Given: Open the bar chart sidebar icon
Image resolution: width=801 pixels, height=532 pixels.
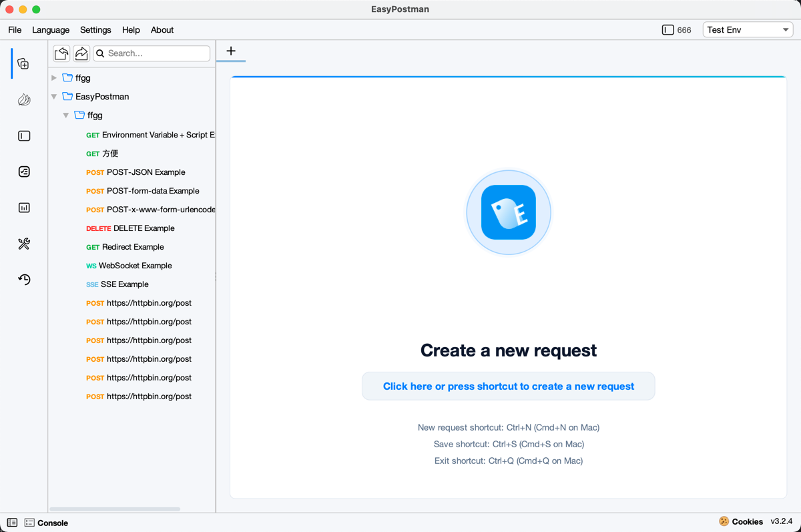Looking at the screenshot, I should [24, 208].
